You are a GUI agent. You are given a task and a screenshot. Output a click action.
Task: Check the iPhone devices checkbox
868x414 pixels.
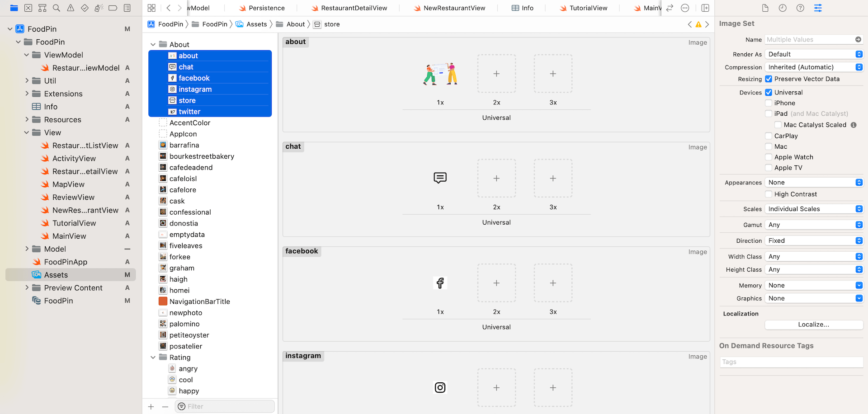(768, 103)
